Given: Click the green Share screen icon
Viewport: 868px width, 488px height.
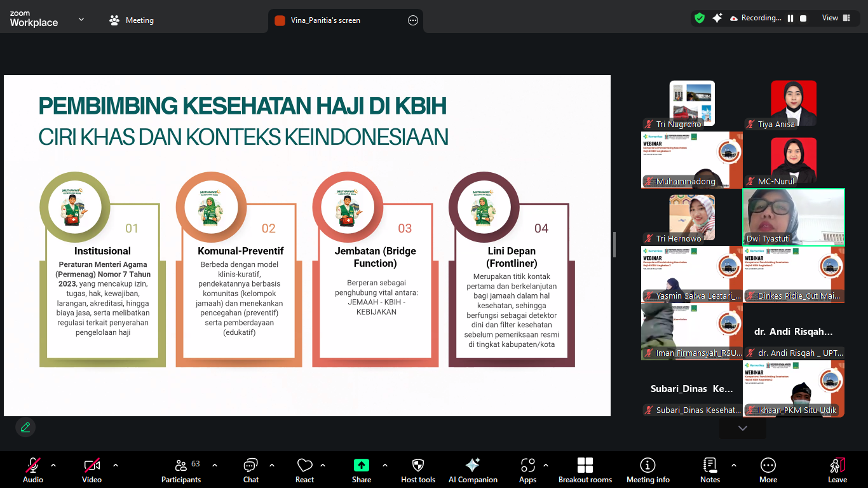Looking at the screenshot, I should (362, 465).
